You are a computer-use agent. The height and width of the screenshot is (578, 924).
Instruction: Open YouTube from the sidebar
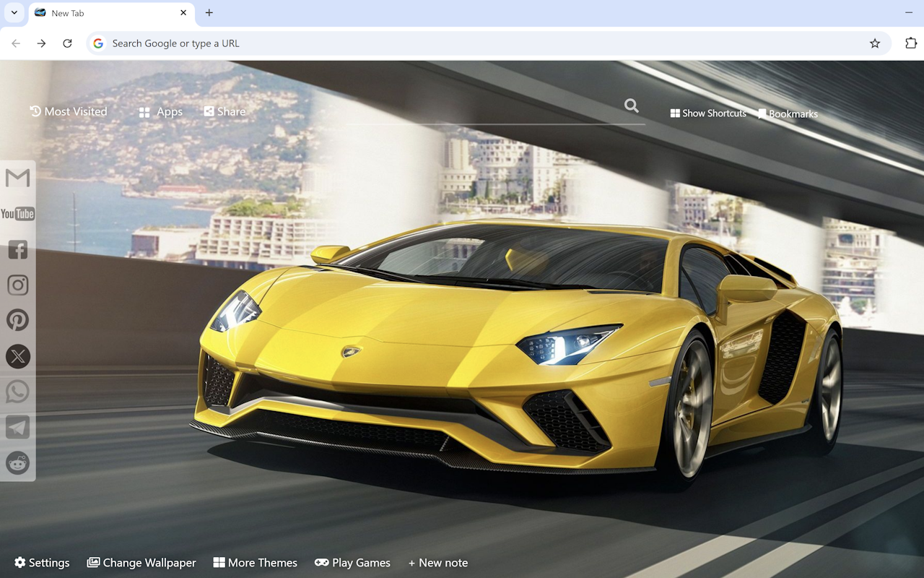17,213
